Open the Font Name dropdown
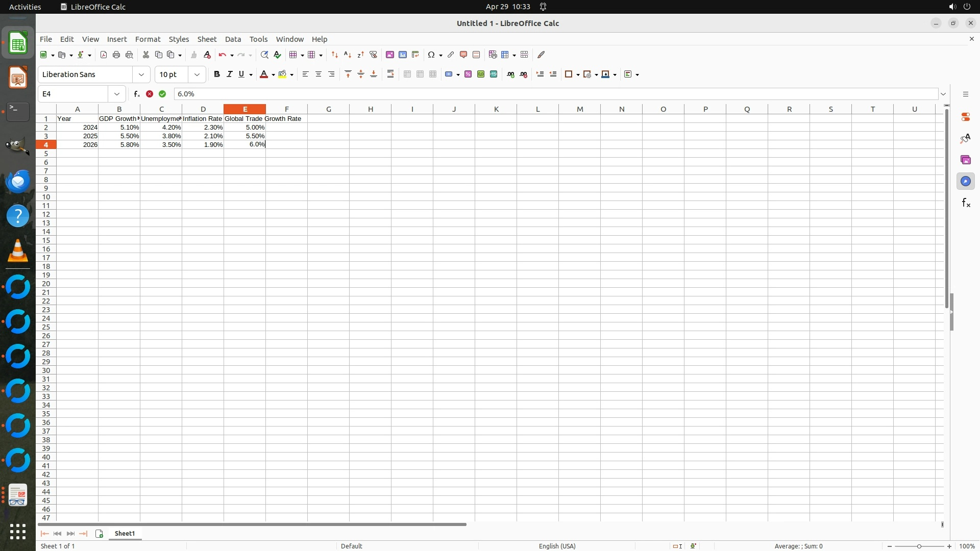This screenshot has width=980, height=551. pos(141,74)
